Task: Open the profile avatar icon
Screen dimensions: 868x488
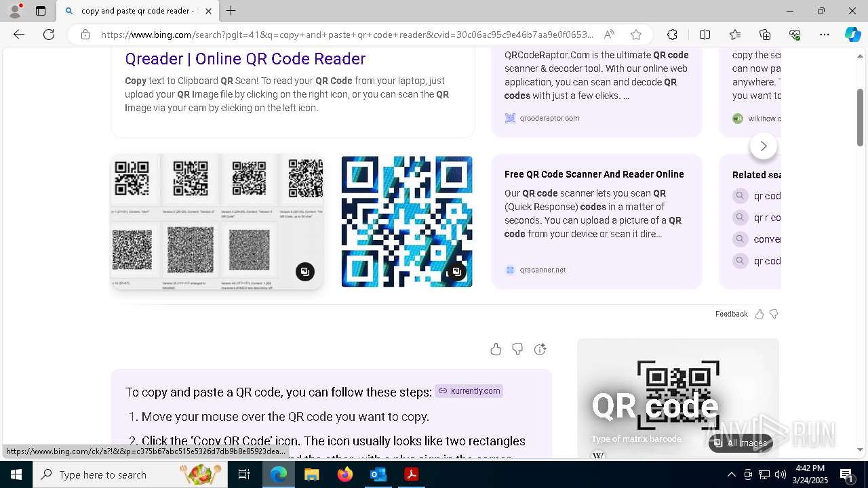Action: (x=15, y=11)
